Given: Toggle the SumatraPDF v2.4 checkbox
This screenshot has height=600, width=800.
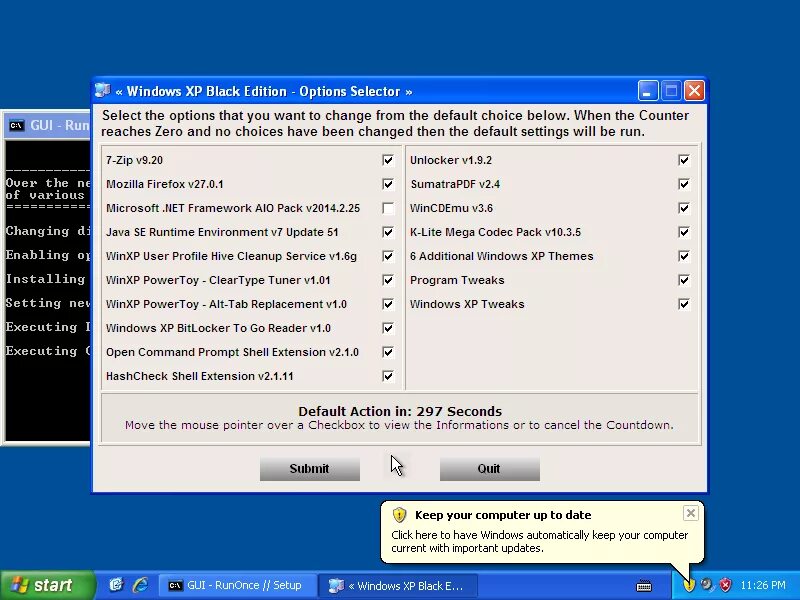Looking at the screenshot, I should coord(684,184).
